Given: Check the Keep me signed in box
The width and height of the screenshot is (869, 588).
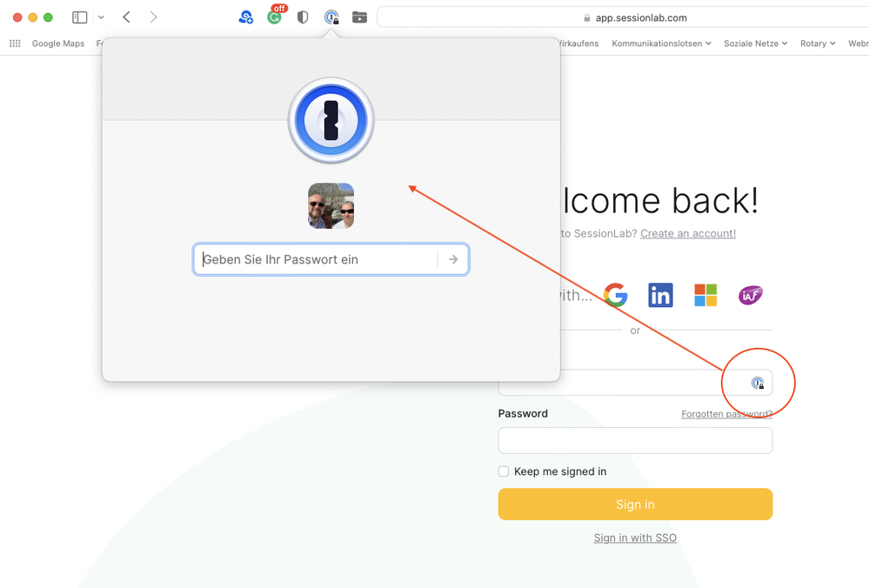Looking at the screenshot, I should click(504, 471).
